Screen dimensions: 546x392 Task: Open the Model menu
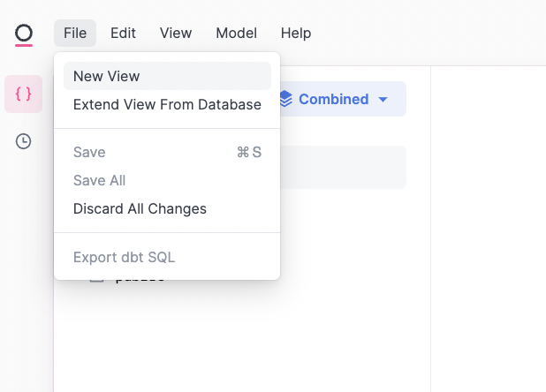(x=236, y=34)
